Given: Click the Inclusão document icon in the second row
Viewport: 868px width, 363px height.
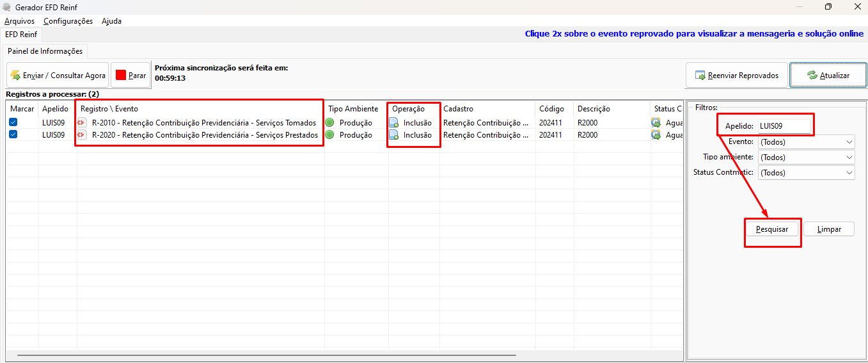Looking at the screenshot, I should click(394, 134).
